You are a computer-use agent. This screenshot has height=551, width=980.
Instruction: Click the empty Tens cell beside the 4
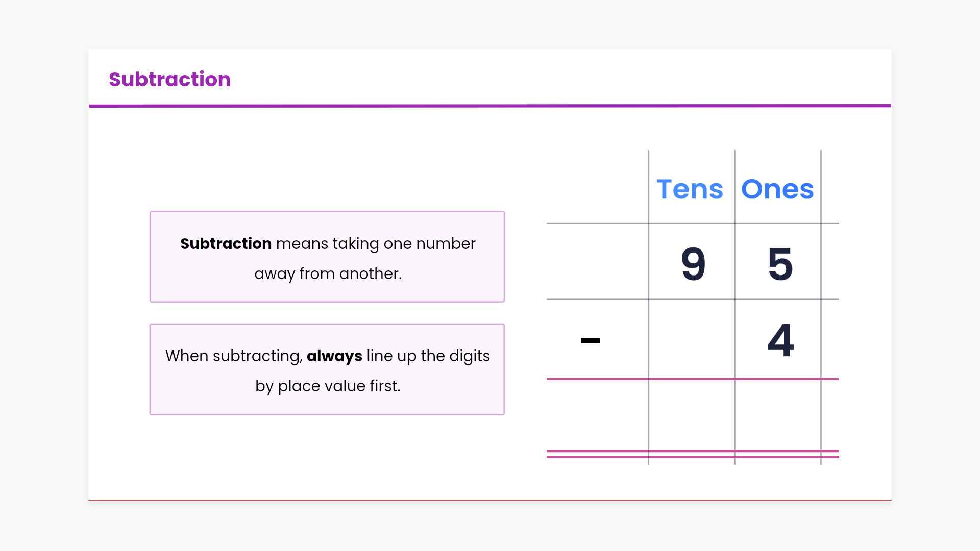click(x=692, y=340)
